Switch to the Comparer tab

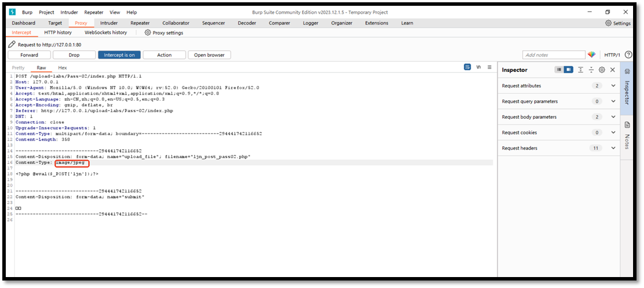(x=279, y=23)
